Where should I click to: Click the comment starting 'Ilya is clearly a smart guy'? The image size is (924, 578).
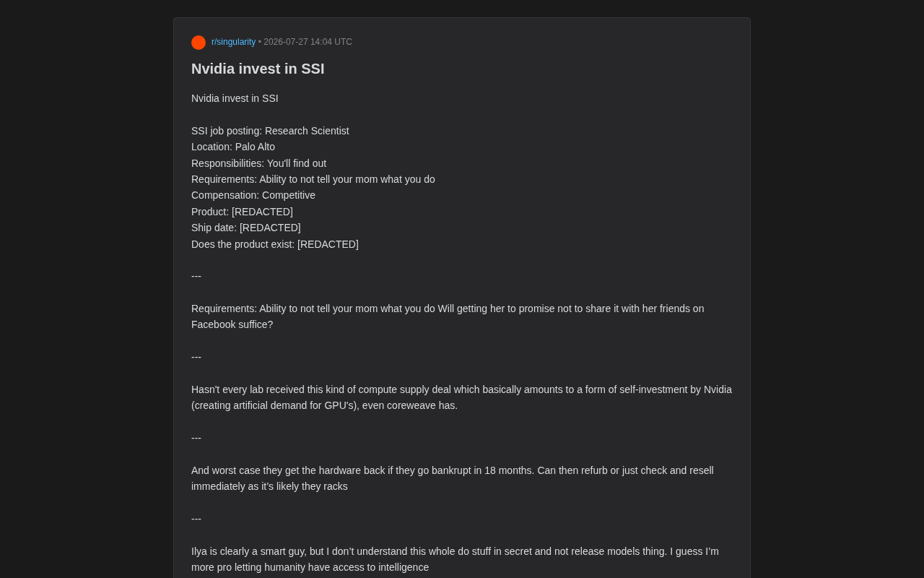pyautogui.click(x=455, y=559)
